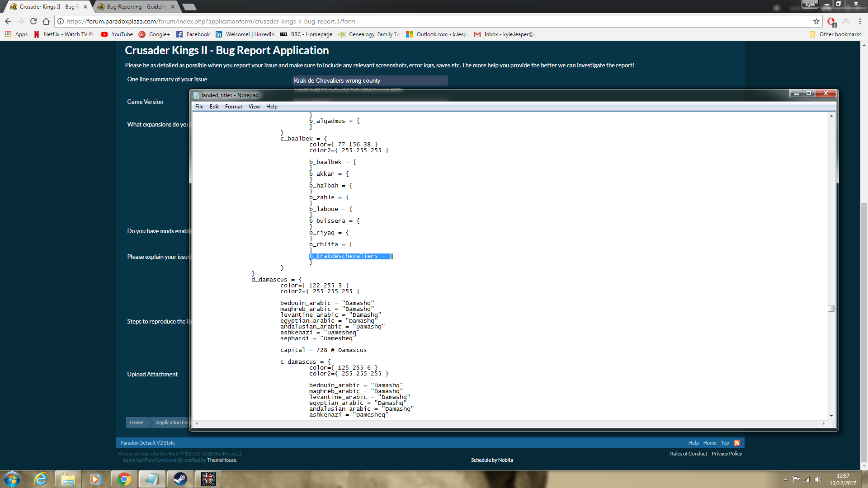Click Notepad vertical scrollbar down arrow
Image resolution: width=868 pixels, height=488 pixels.
[x=831, y=416]
